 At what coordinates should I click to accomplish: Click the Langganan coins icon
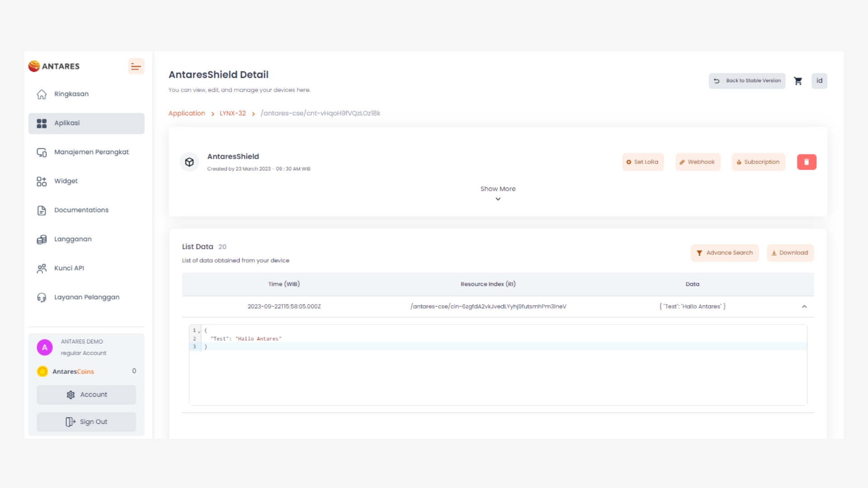[x=42, y=239]
